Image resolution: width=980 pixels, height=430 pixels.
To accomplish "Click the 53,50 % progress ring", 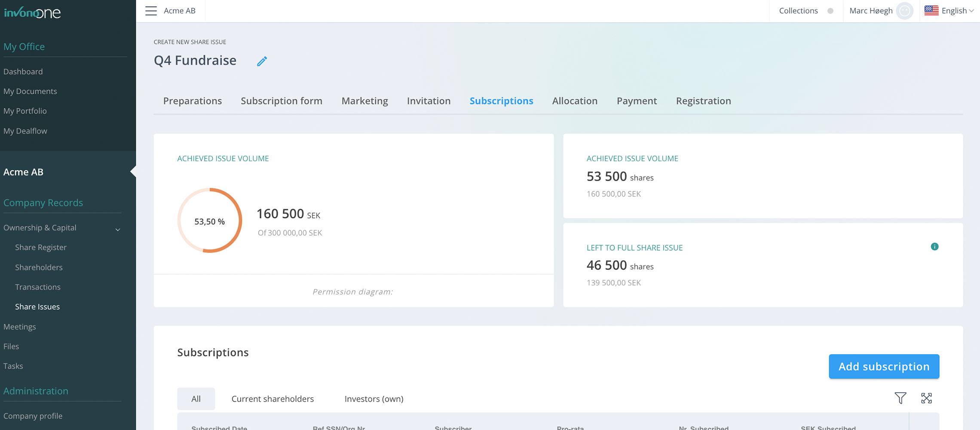I will point(210,221).
